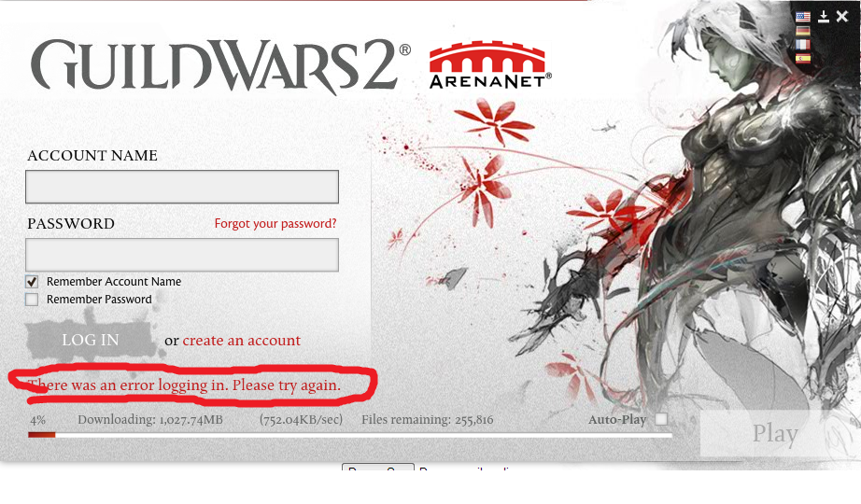Follow the create an account link
This screenshot has height=504, width=861.
[x=242, y=341]
